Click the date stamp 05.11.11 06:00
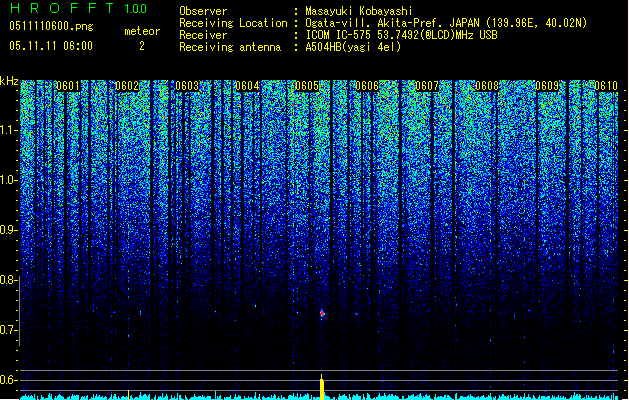The width and height of the screenshot is (629, 400). coord(51,46)
